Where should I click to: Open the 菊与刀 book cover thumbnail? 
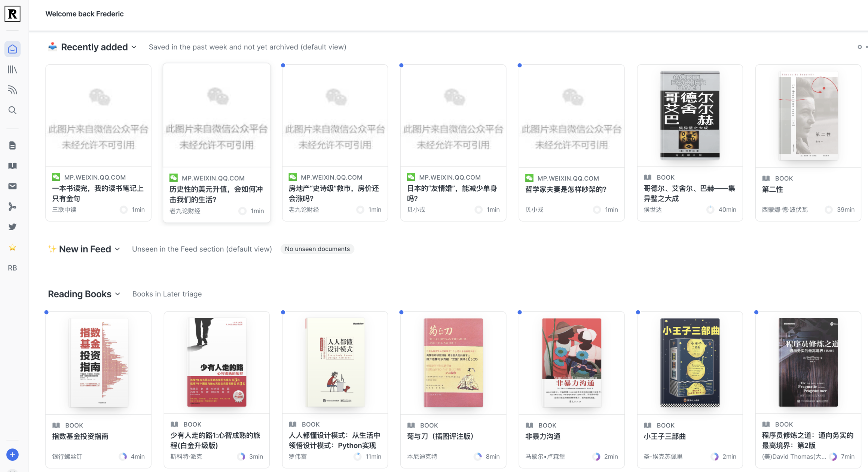coord(453,362)
